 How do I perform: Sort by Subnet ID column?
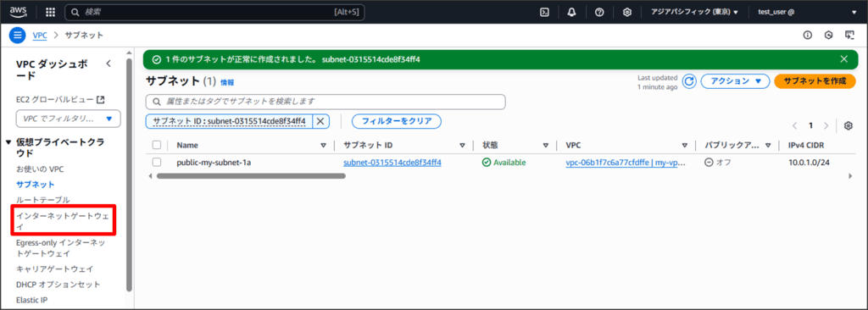[x=462, y=146]
